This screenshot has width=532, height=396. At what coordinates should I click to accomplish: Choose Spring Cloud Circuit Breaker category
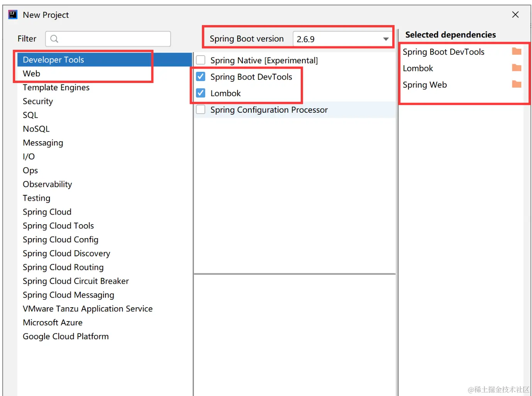pos(105,281)
